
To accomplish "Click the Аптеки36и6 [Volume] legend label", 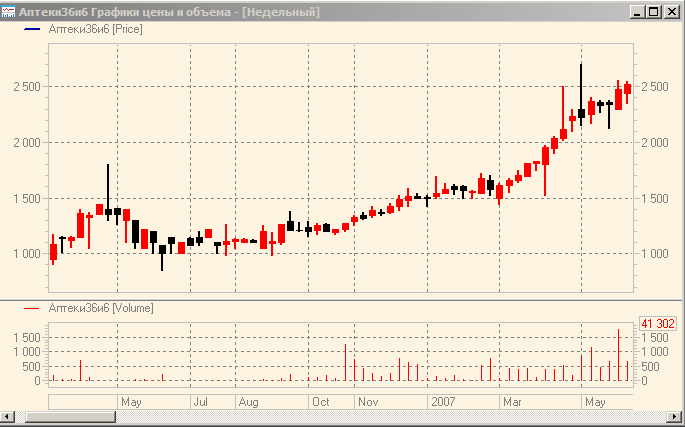I will coord(101,308).
